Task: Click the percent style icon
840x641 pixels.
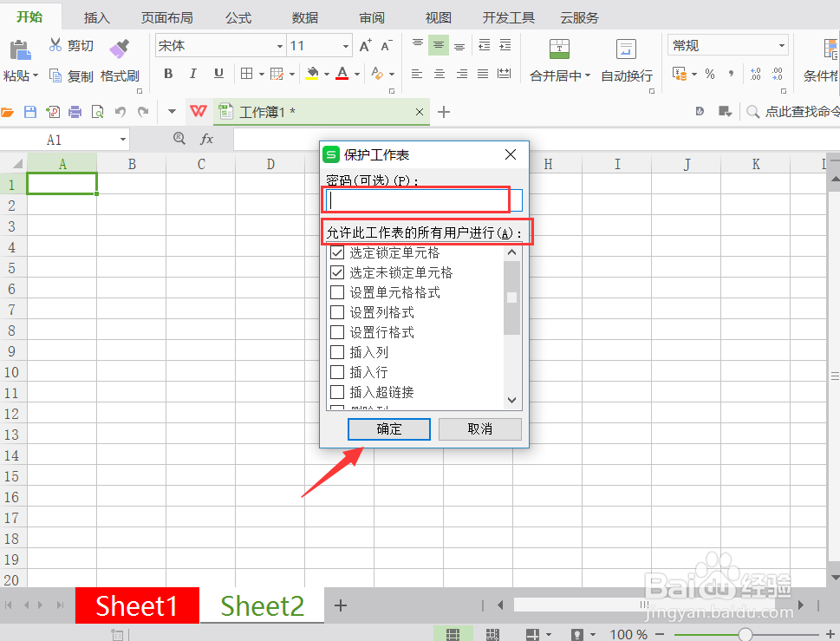Action: 710,74
